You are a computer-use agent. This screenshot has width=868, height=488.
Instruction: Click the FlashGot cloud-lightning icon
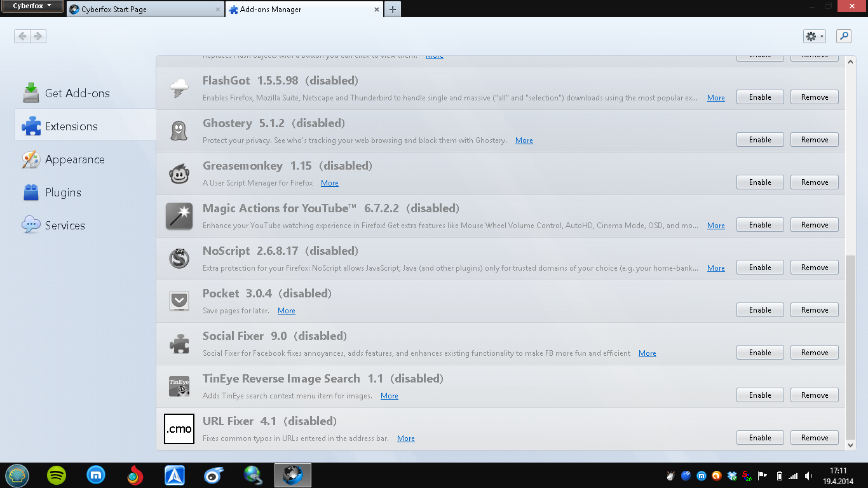(179, 88)
